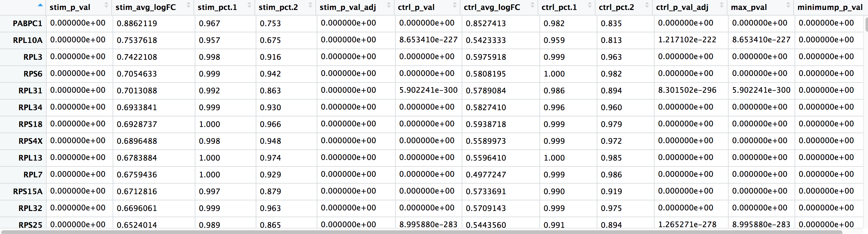This screenshot has height=234, width=868.
Task: Click the value 0.5808195 for RPS6
Action: point(486,74)
